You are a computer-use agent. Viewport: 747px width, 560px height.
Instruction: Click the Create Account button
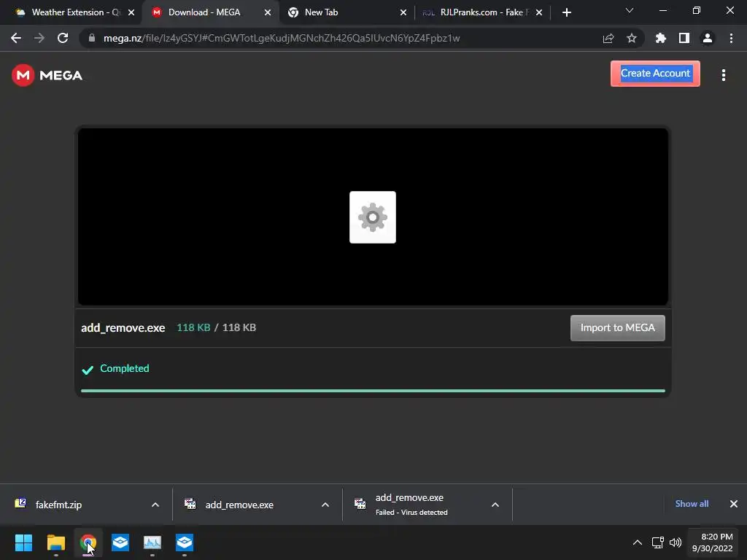[x=655, y=74]
